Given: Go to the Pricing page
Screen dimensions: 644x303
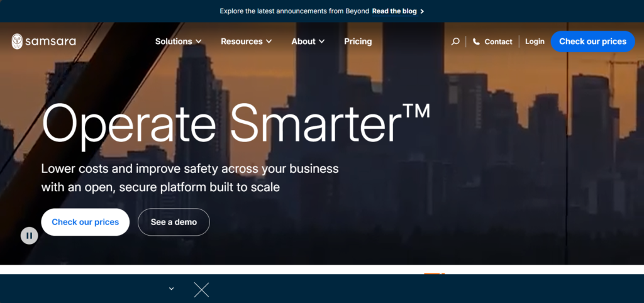Looking at the screenshot, I should pyautogui.click(x=358, y=41).
